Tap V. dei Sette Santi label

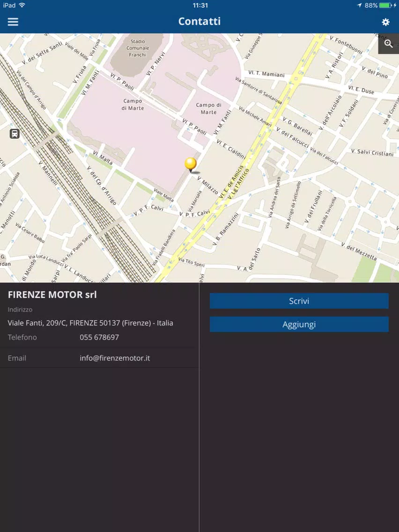[42, 52]
